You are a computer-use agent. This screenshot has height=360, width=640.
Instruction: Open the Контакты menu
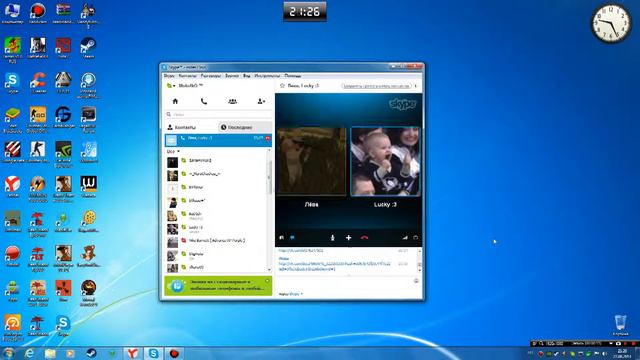coord(187,76)
